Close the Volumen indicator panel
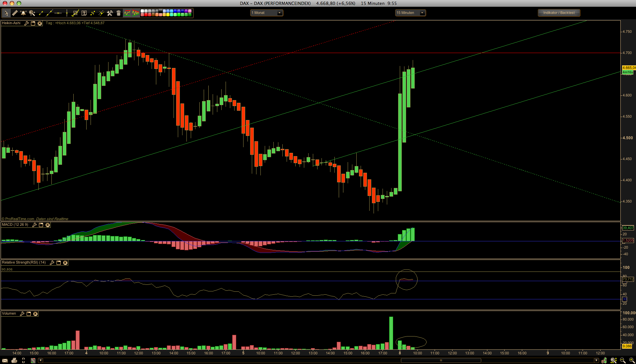Screen dimensions: 636x364 click(35, 314)
